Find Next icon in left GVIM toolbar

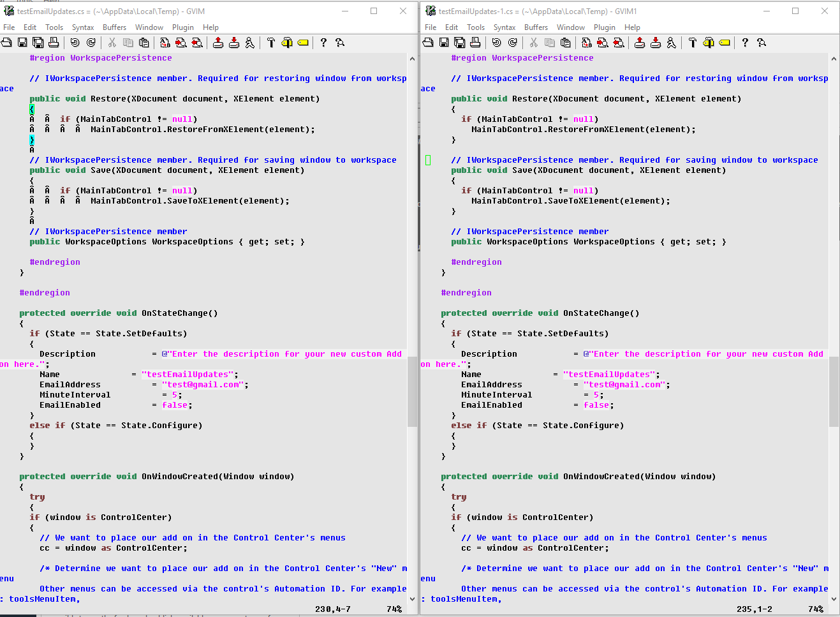[x=181, y=43]
